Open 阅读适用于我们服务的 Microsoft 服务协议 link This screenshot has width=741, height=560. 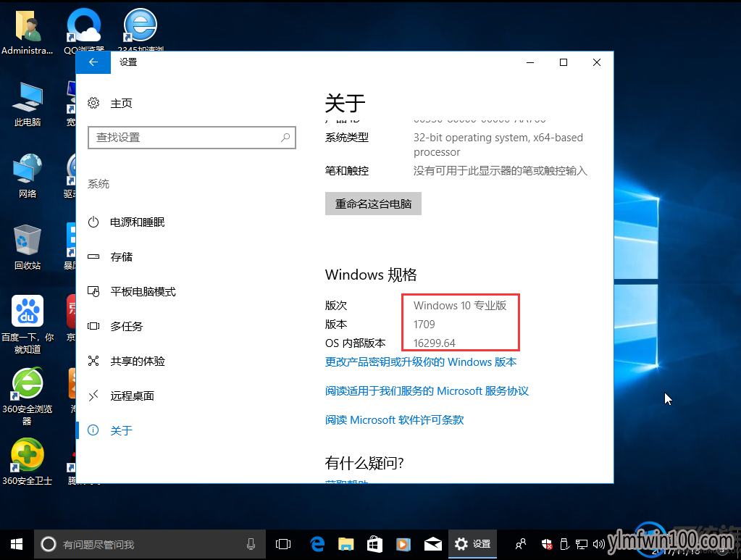coord(427,390)
